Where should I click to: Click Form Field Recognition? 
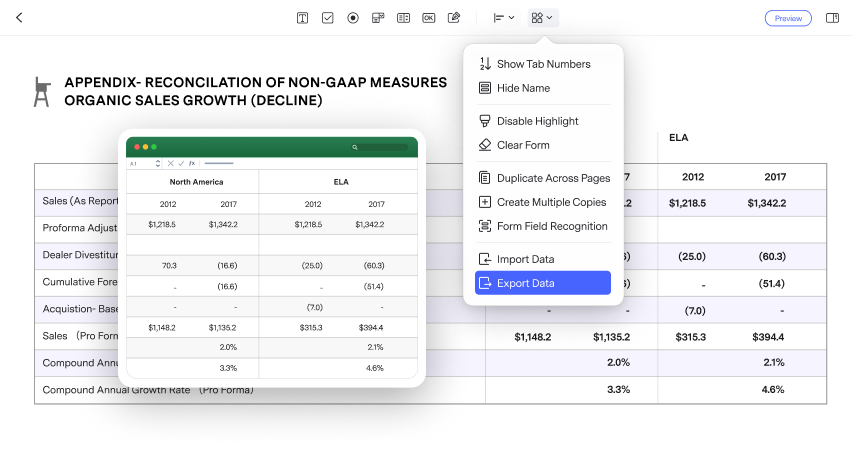click(551, 226)
